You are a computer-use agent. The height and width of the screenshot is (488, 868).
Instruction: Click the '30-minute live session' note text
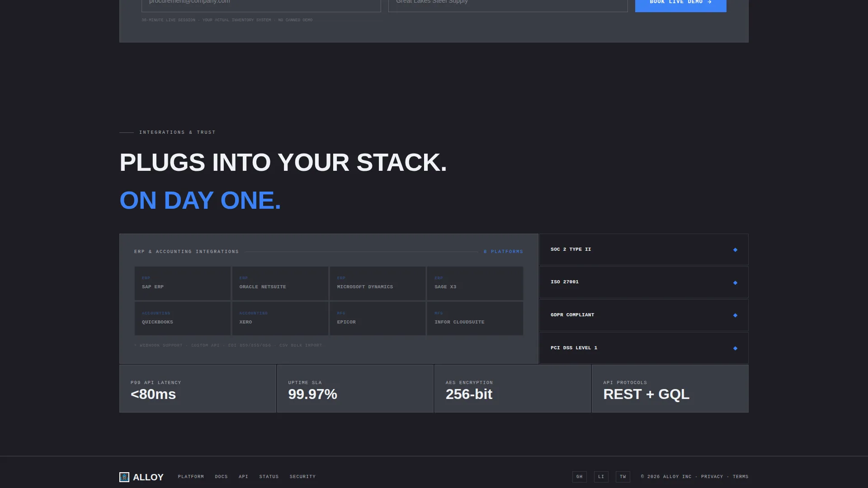(x=227, y=20)
